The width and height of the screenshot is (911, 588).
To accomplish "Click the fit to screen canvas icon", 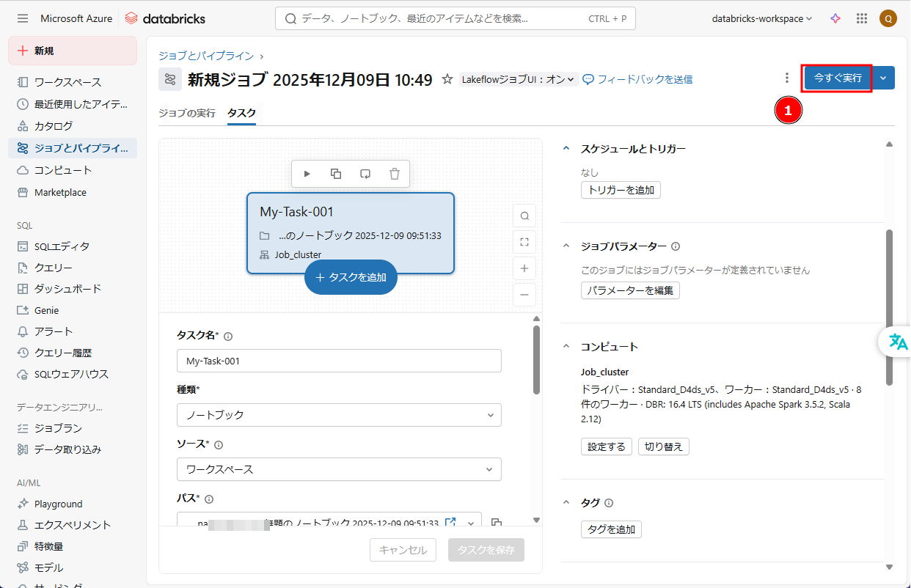I will [x=524, y=242].
